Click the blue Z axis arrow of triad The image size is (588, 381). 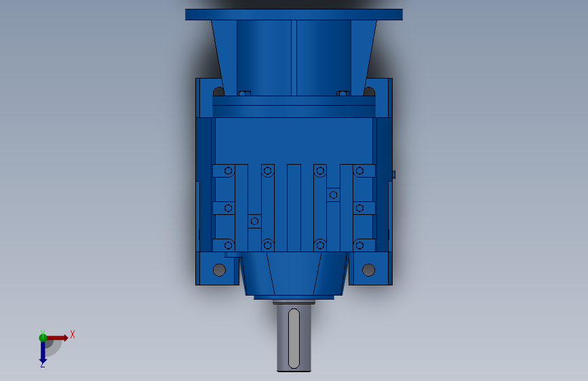point(43,353)
